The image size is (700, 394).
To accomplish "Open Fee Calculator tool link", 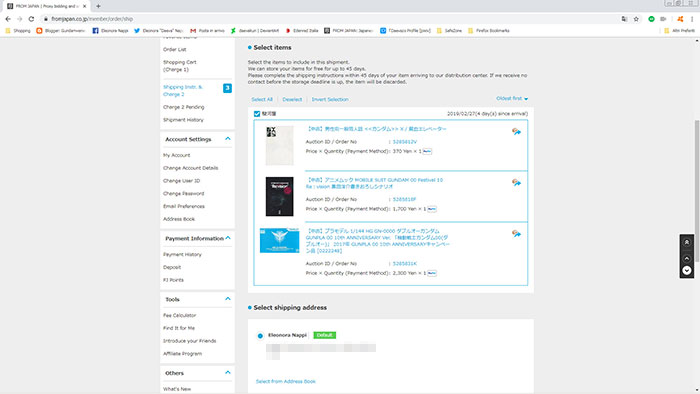I will (x=179, y=315).
